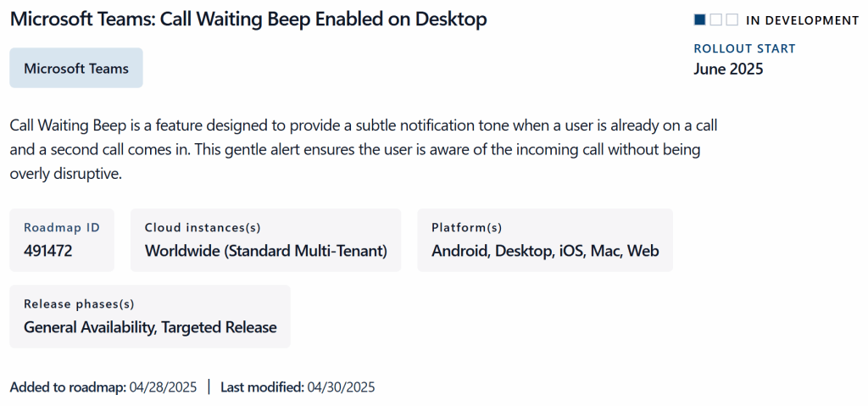Image resolution: width=868 pixels, height=406 pixels.
Task: Click the Worldwide (Standard Multi-Tenant) value
Action: [x=265, y=251]
